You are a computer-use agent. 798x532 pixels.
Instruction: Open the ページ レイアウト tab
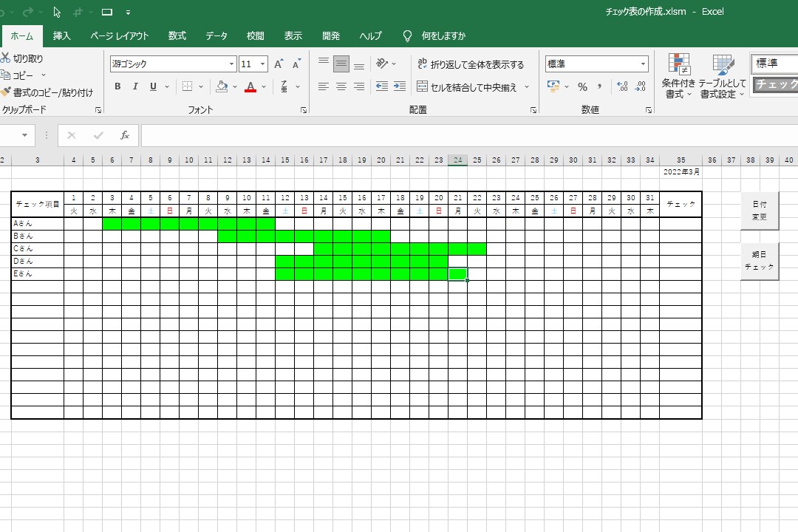[120, 36]
